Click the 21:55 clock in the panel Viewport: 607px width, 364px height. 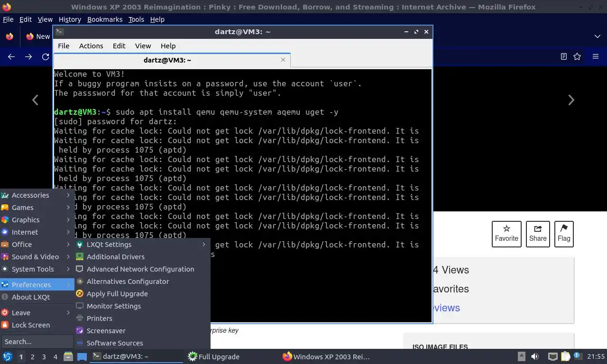[x=596, y=356]
